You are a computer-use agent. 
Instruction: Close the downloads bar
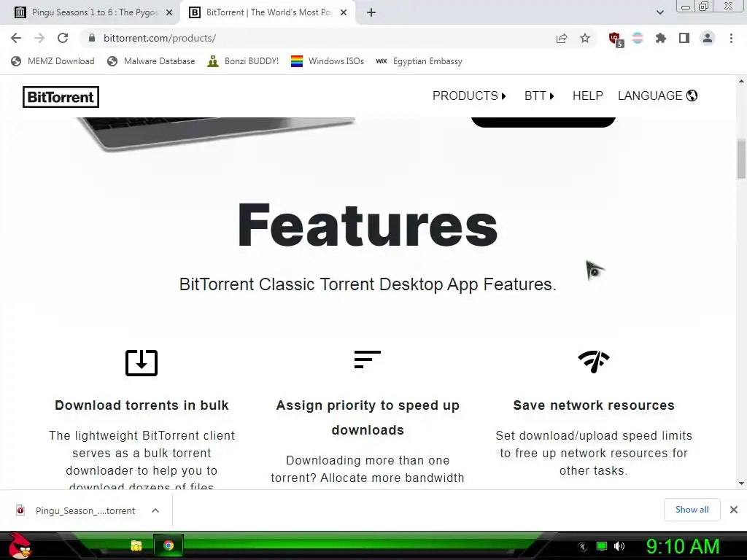pyautogui.click(x=734, y=510)
